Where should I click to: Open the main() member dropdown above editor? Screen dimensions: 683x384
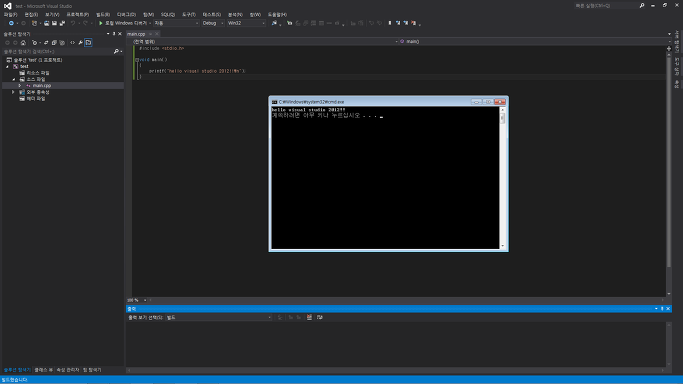click(x=534, y=41)
